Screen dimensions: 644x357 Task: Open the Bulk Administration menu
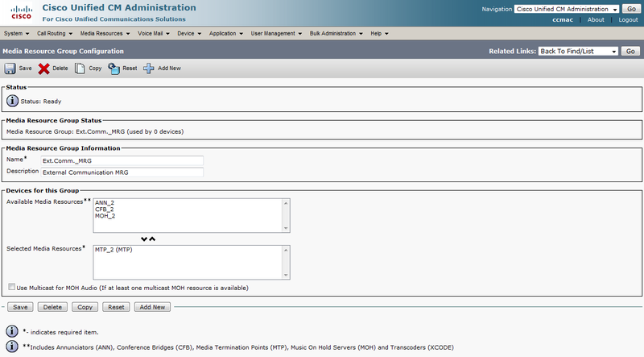(x=336, y=33)
